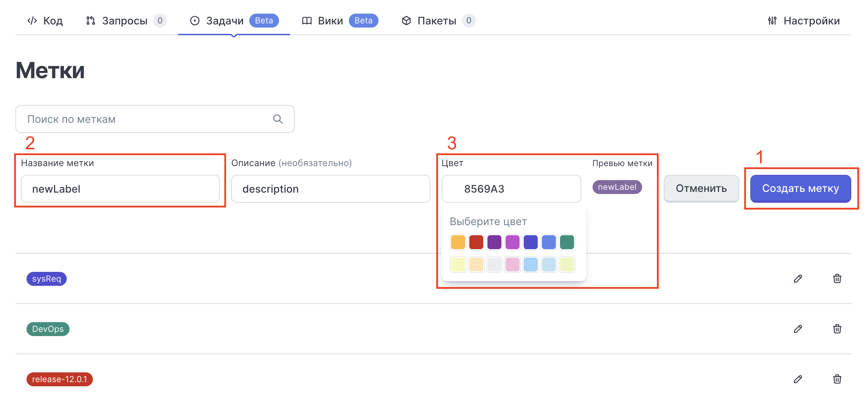
Task: Select the red color swatch
Action: coord(476,242)
